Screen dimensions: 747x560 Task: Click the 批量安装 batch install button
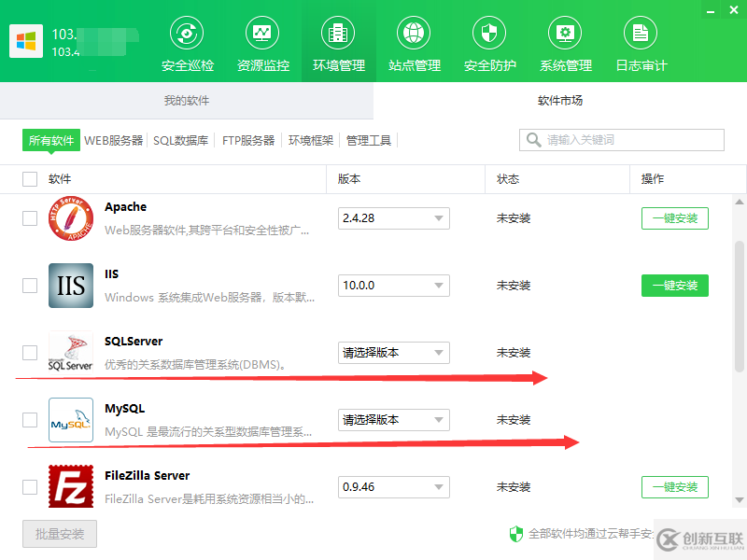60,534
